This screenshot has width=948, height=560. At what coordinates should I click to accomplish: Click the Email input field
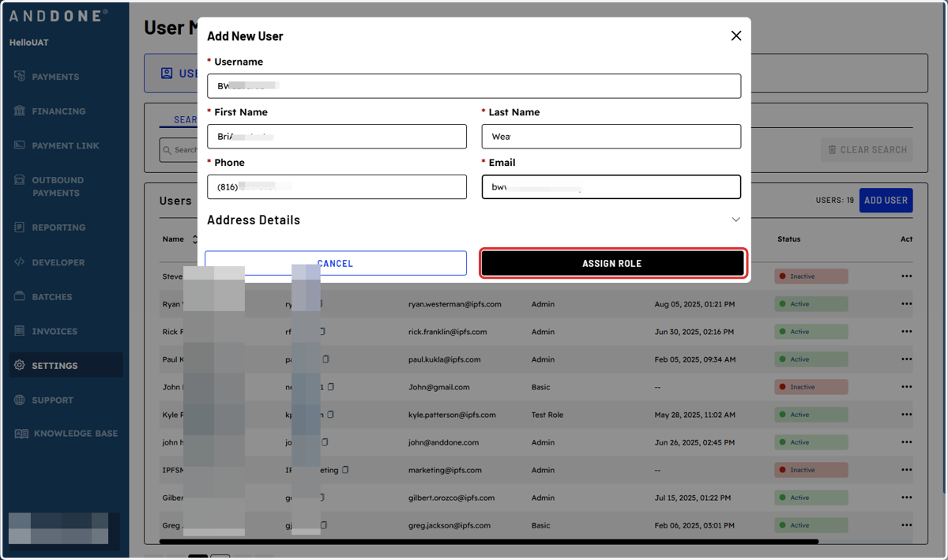pyautogui.click(x=611, y=187)
